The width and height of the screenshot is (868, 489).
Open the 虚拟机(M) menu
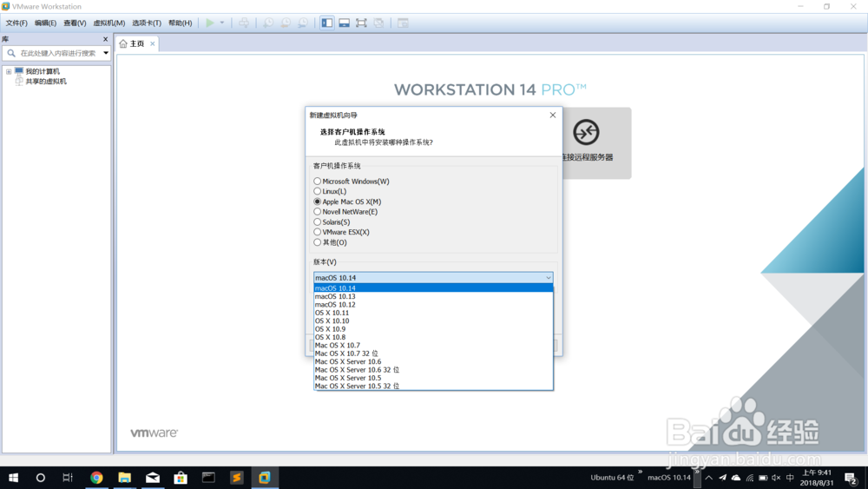point(109,23)
